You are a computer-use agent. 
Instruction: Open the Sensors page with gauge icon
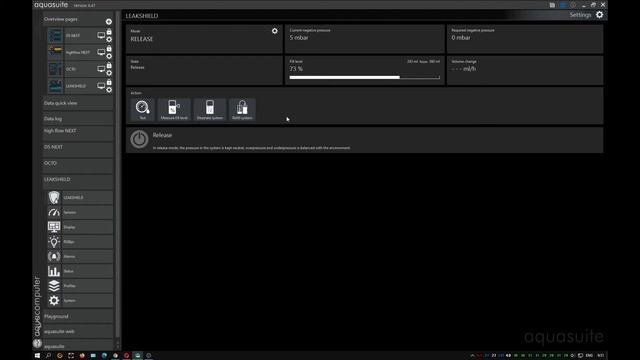click(x=80, y=212)
